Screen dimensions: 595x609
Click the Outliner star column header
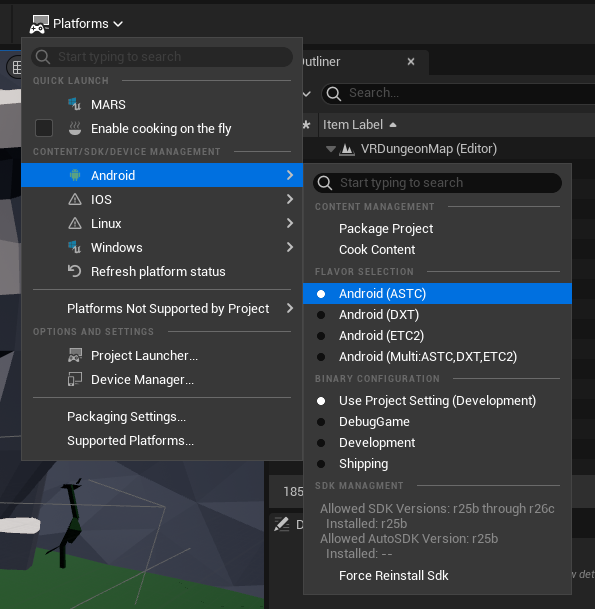[307, 125]
